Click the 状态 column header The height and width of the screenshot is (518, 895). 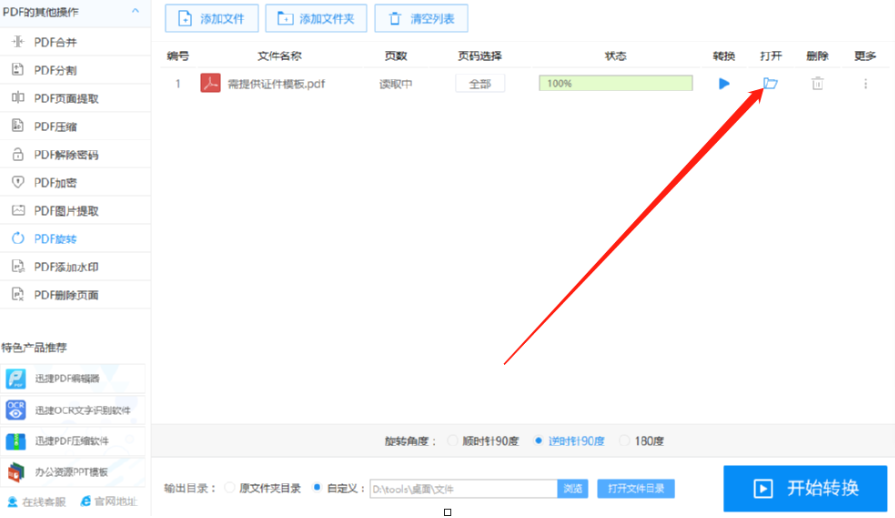point(616,56)
